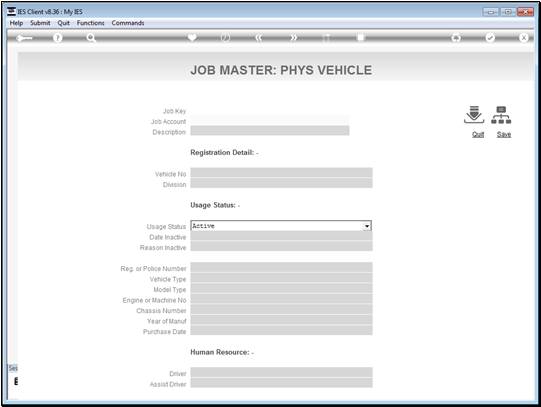The image size is (541, 407).
Task: Go to previous record with double-left arrows
Action: 259,38
